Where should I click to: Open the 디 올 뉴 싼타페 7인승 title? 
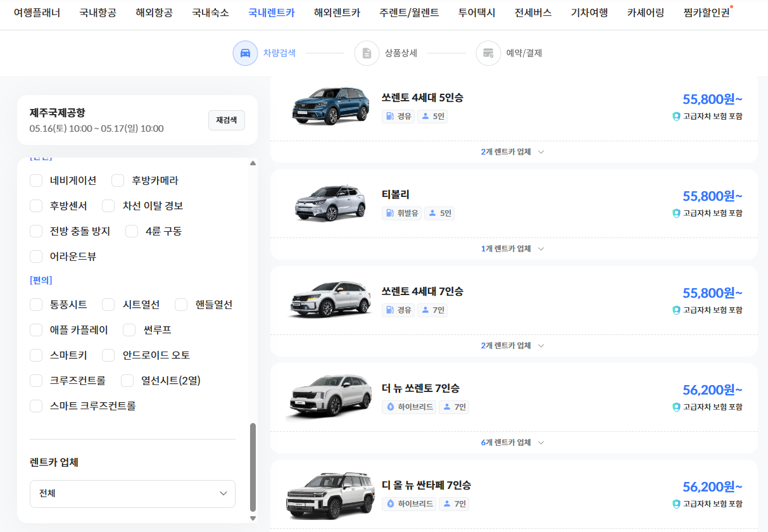(x=426, y=485)
